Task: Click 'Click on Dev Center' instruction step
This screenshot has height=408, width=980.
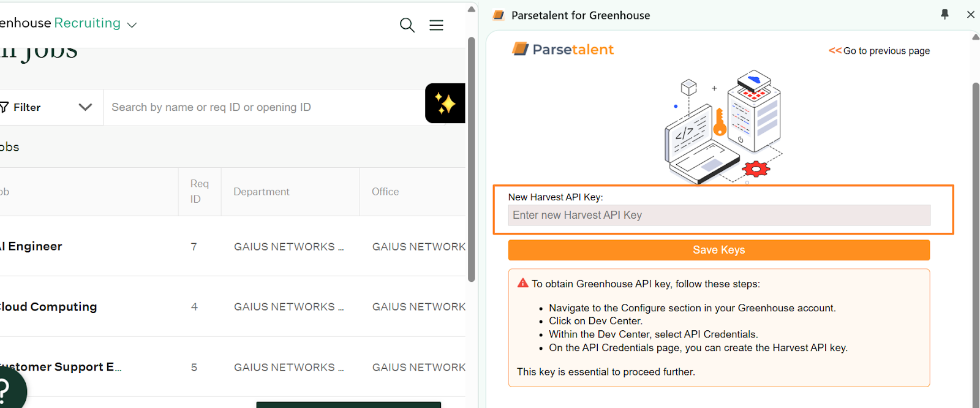Action: click(595, 321)
